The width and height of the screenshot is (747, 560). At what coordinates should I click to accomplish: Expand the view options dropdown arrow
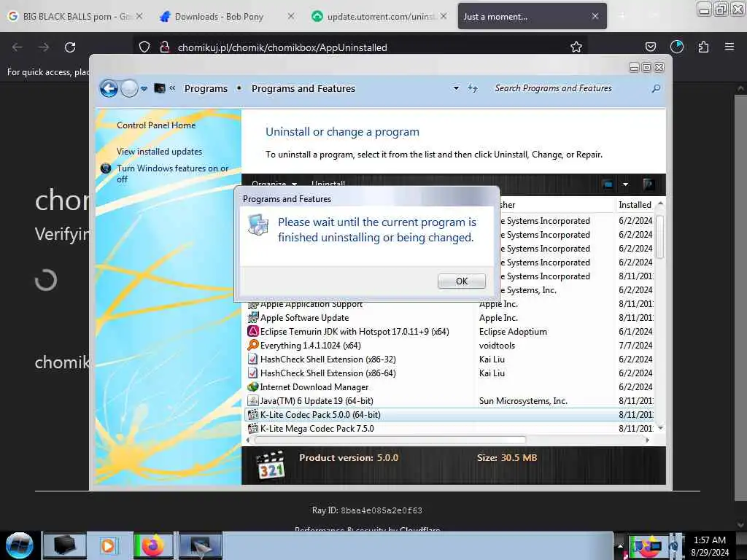(625, 184)
